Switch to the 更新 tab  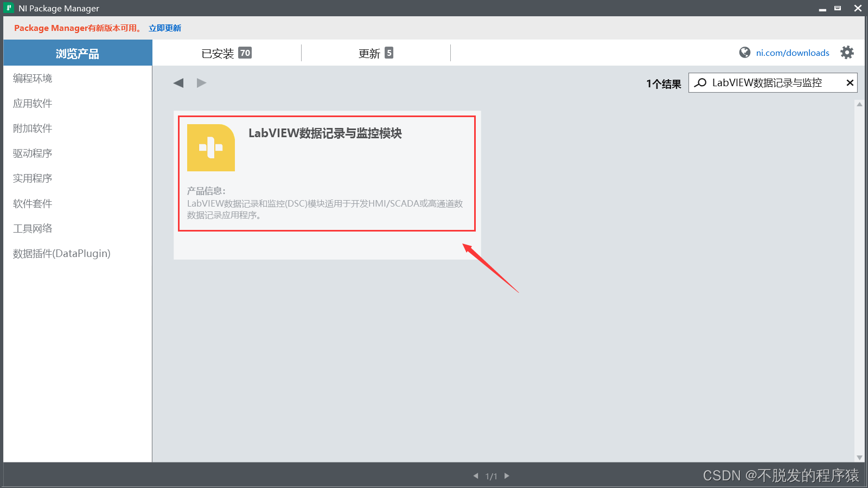[x=375, y=53]
